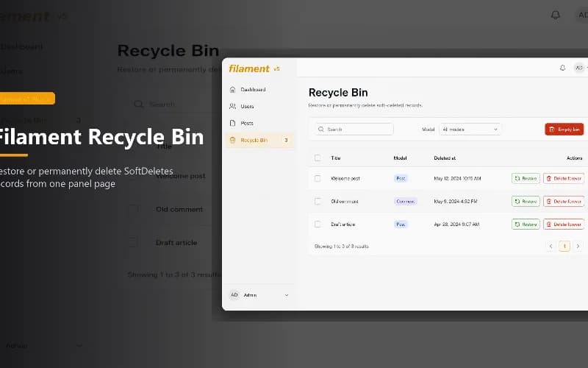Go to the previous page arrow
588x368 pixels.
[551, 247]
